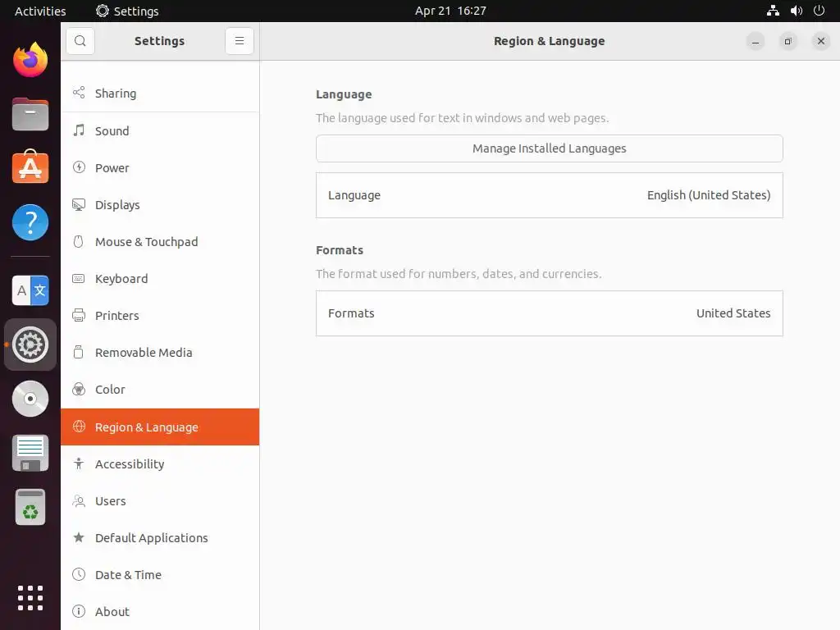
Task: Open Firefox from the dock
Action: click(30, 60)
